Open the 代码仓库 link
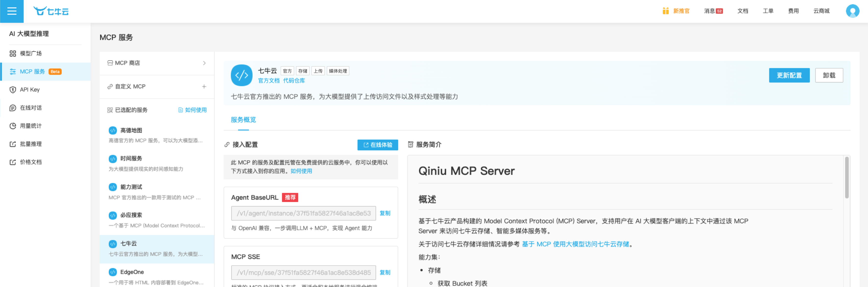The image size is (868, 287). (294, 81)
